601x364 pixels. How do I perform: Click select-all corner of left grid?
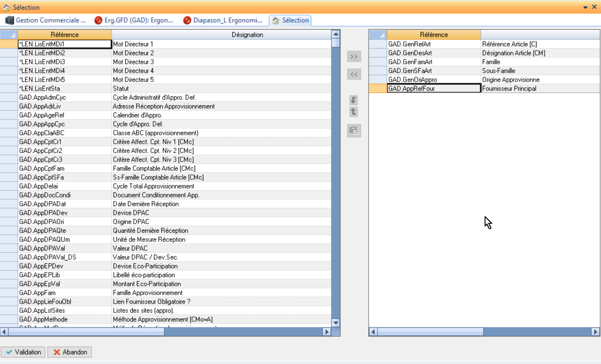click(9, 35)
